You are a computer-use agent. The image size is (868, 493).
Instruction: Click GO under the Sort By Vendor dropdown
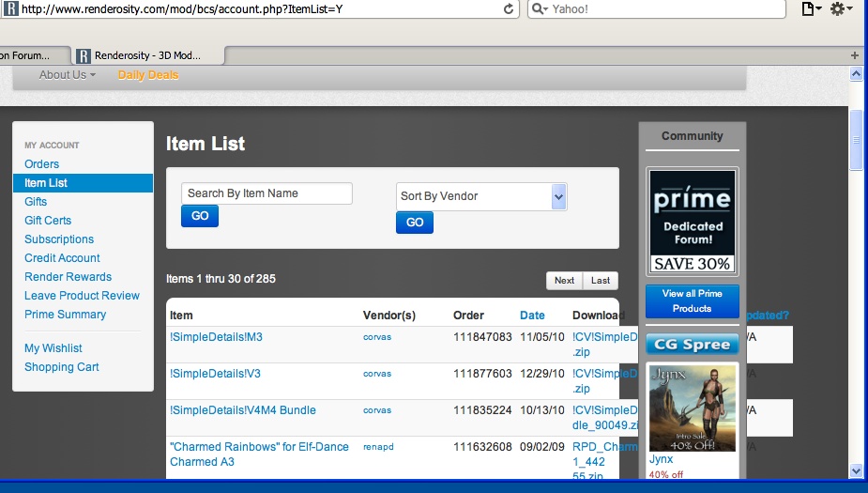415,223
